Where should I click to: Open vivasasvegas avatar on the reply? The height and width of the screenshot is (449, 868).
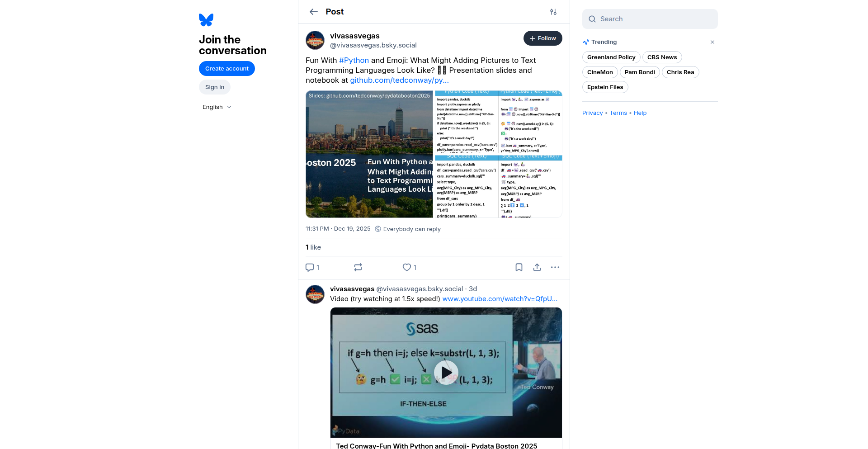pyautogui.click(x=315, y=294)
